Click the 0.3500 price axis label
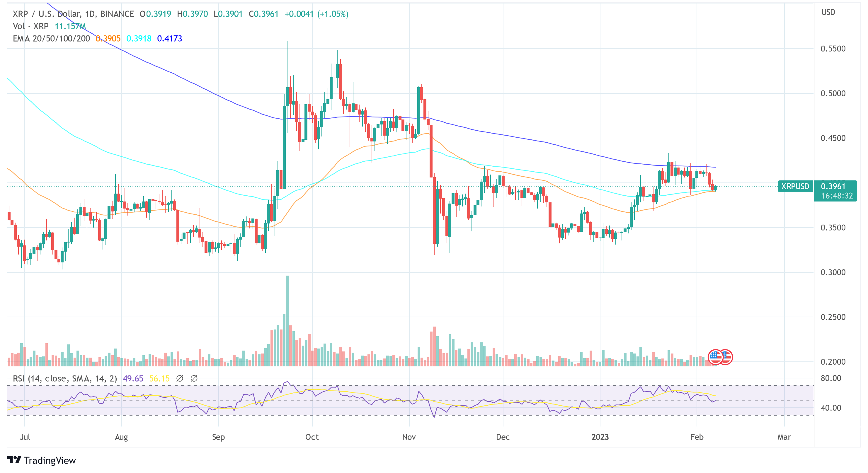This screenshot has width=868, height=473. [833, 228]
